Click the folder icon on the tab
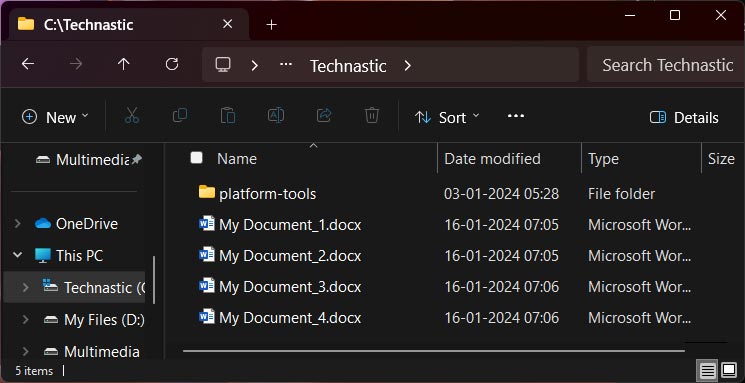 (26, 24)
